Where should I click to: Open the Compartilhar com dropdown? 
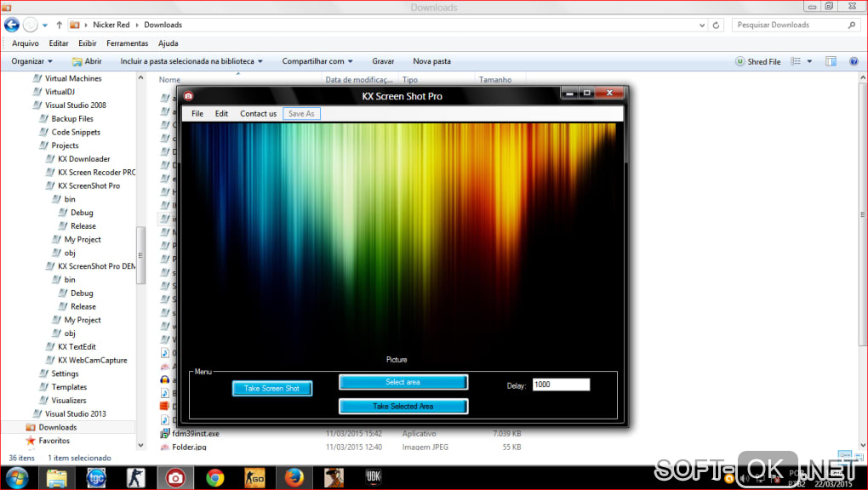317,61
